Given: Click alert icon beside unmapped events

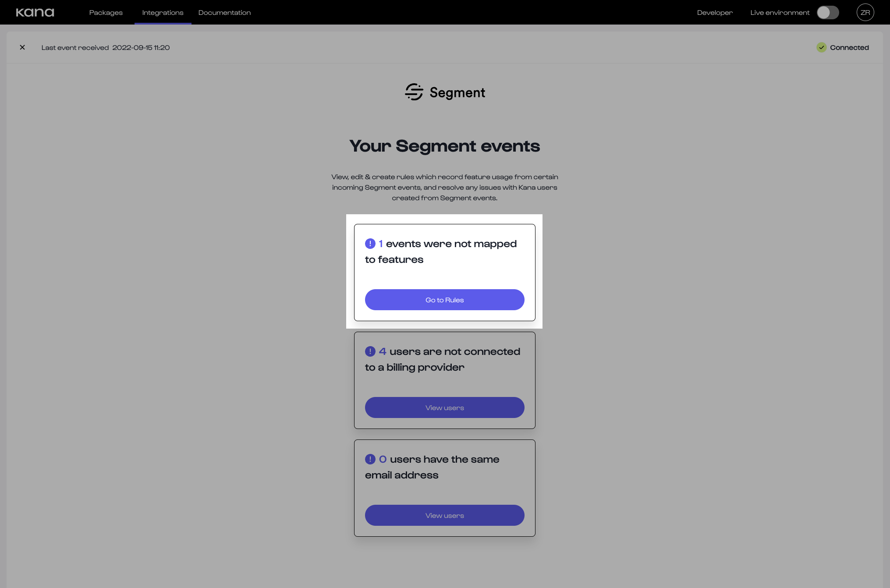Looking at the screenshot, I should 370,244.
